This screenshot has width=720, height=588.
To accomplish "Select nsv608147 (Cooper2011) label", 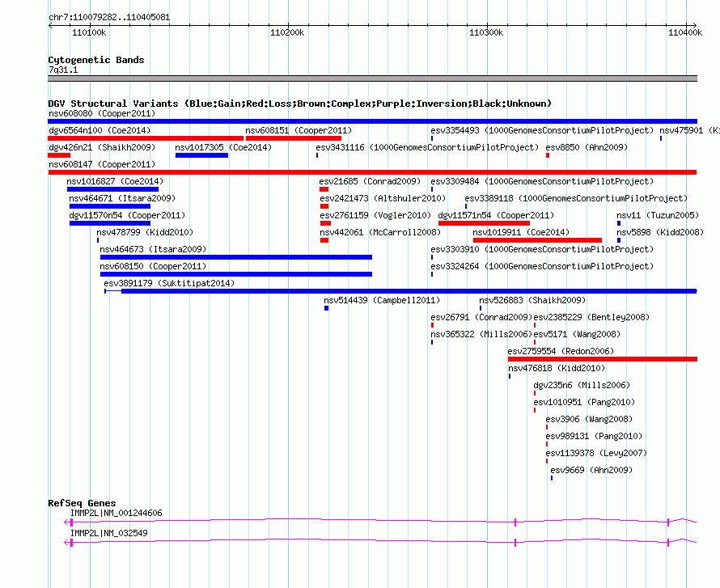I will (x=102, y=164).
